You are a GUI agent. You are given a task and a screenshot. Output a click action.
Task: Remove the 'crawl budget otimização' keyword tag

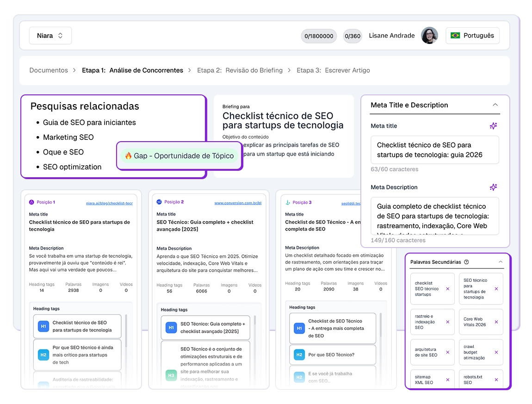496,352
